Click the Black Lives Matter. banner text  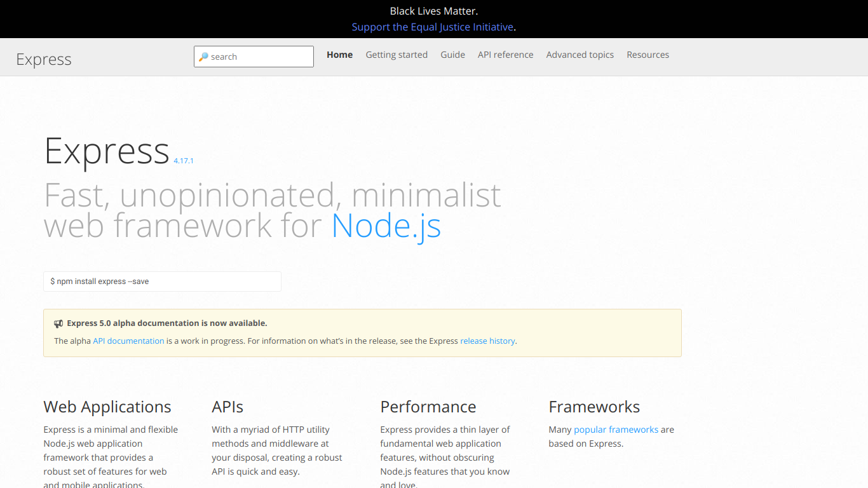tap(434, 11)
